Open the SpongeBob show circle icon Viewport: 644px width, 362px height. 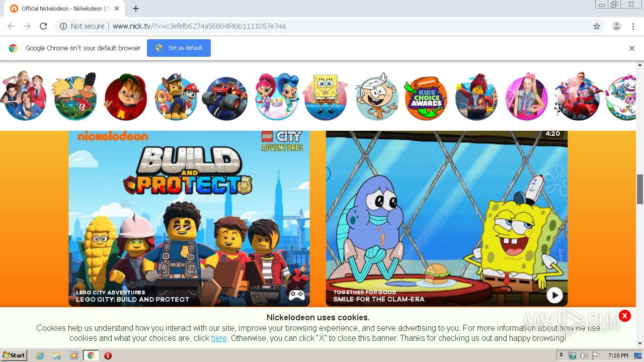click(x=326, y=97)
